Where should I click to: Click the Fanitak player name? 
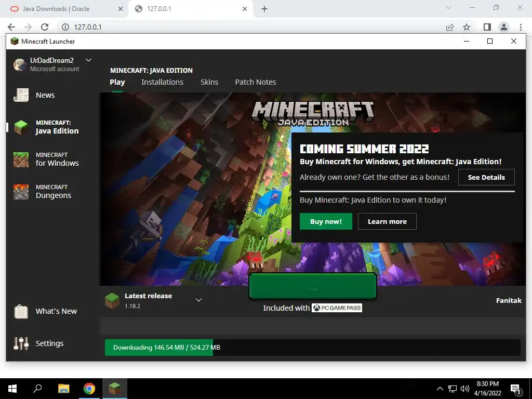coord(509,300)
